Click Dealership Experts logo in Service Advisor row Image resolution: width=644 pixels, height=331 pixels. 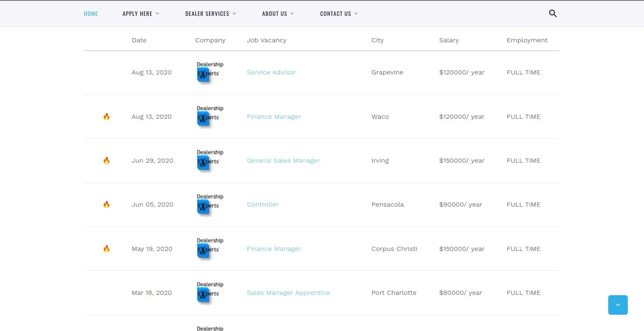click(209, 72)
